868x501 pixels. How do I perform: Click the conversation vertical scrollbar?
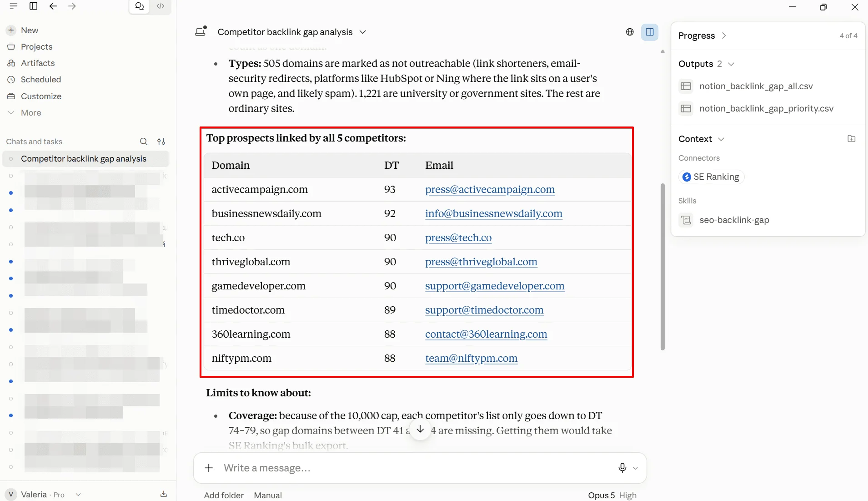(662, 267)
